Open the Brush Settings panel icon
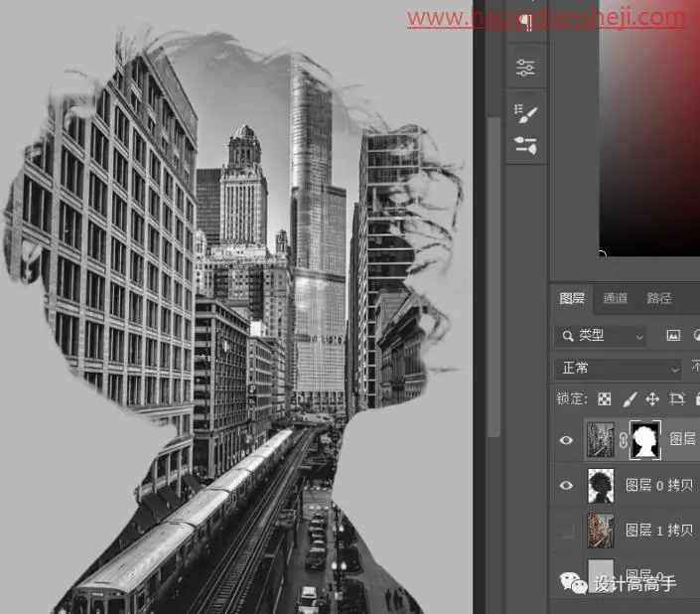700x614 pixels. [525, 113]
